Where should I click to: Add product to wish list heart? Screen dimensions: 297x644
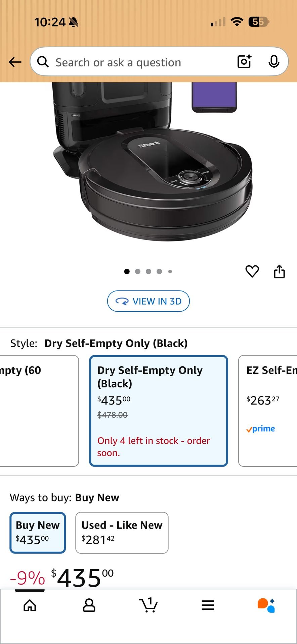pyautogui.click(x=252, y=271)
